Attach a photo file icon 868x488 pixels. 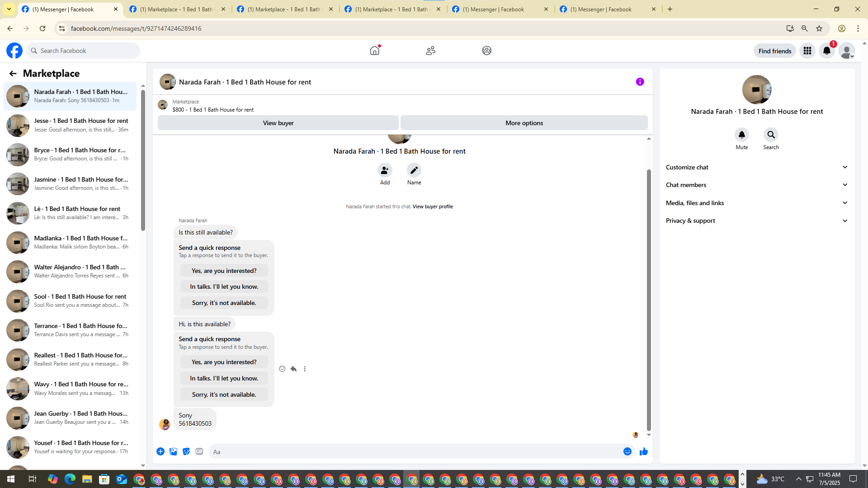pos(173,451)
